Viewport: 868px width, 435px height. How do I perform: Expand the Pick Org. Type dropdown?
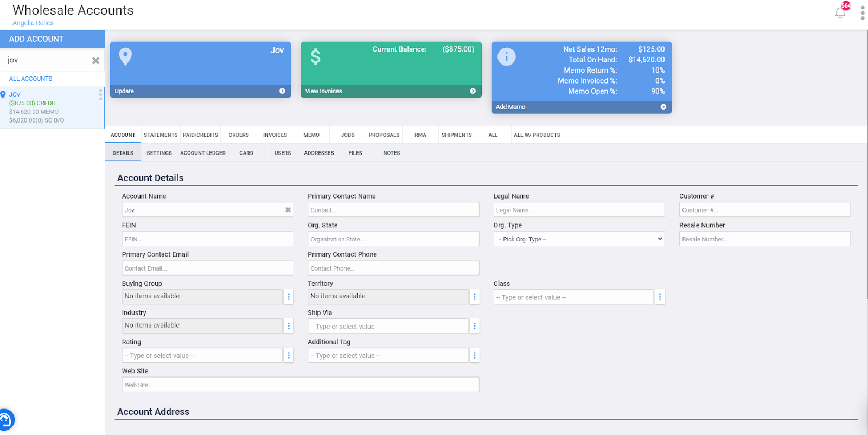tap(579, 239)
